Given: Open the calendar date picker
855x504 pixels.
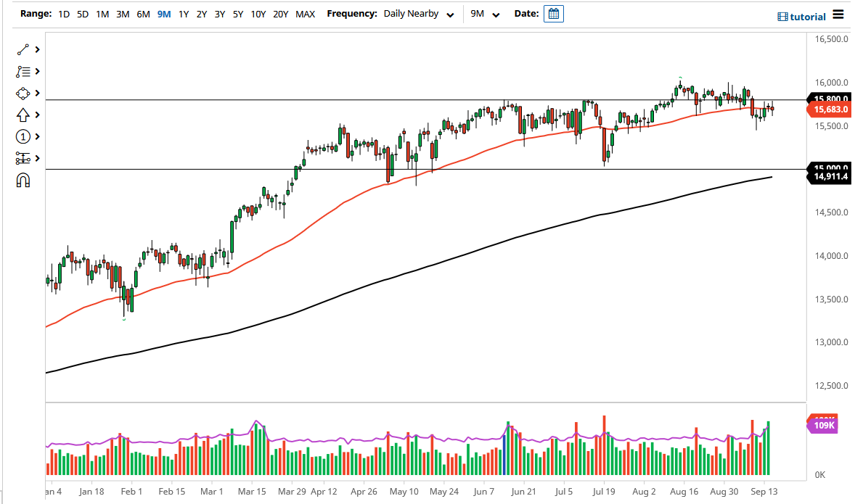Looking at the screenshot, I should [553, 14].
